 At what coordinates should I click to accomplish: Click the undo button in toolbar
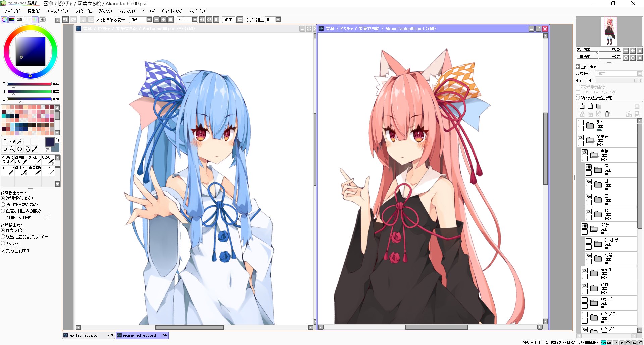click(65, 20)
